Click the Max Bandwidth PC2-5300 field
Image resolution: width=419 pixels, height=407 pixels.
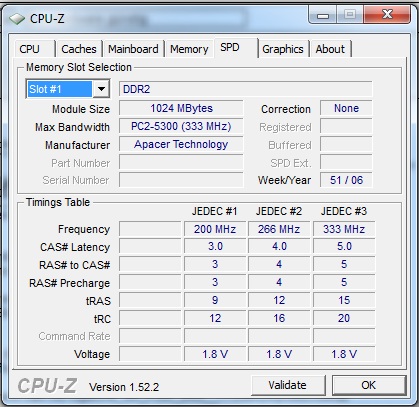181,126
